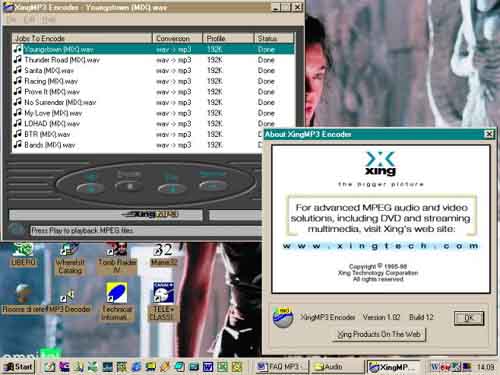Switch to the Audio folder taskbar button
This screenshot has width=500, height=375.
click(337, 367)
